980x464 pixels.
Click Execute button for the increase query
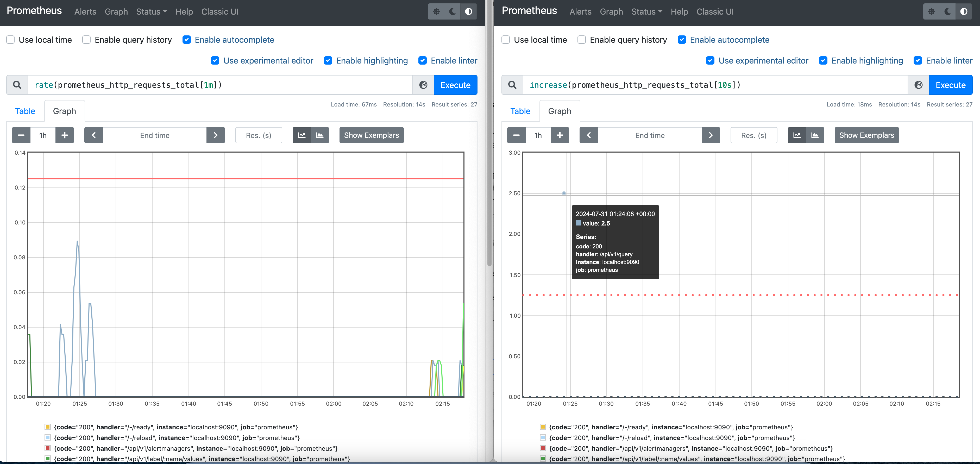tap(950, 85)
